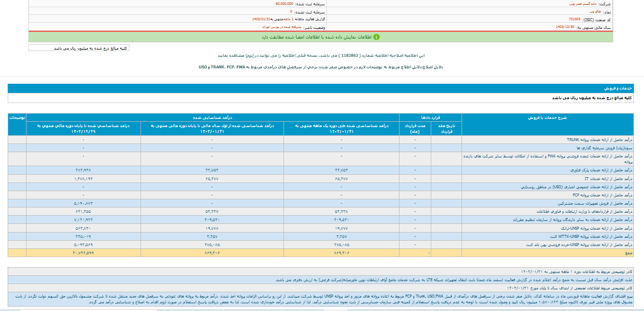Click the قراردادها column group header
Screen dimensions: 644x311
click(430, 117)
